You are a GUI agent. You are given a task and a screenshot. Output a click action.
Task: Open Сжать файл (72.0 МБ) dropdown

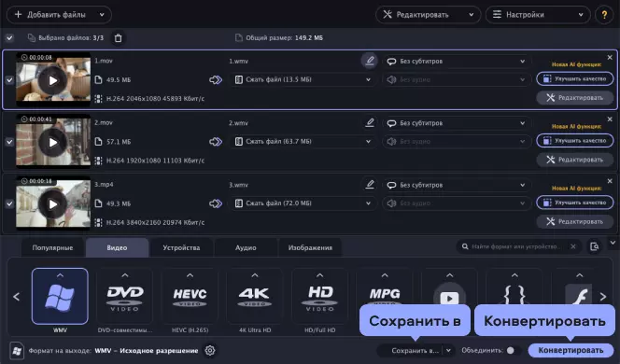click(303, 203)
